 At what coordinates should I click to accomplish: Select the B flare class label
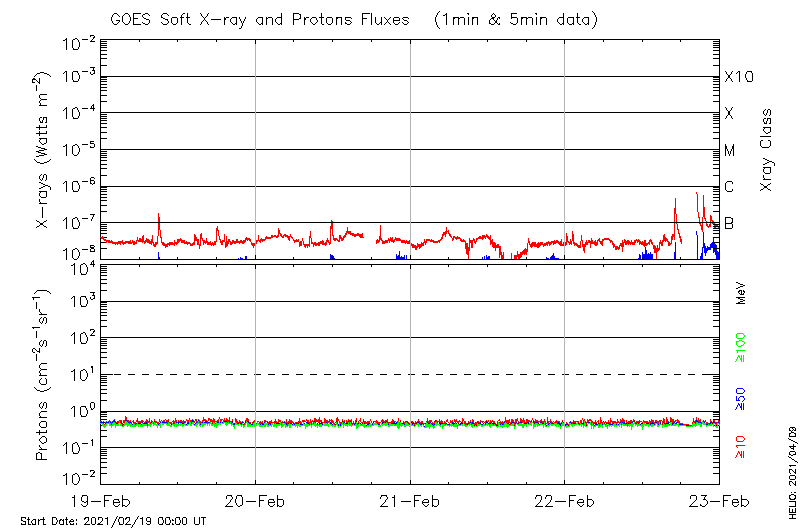click(730, 223)
